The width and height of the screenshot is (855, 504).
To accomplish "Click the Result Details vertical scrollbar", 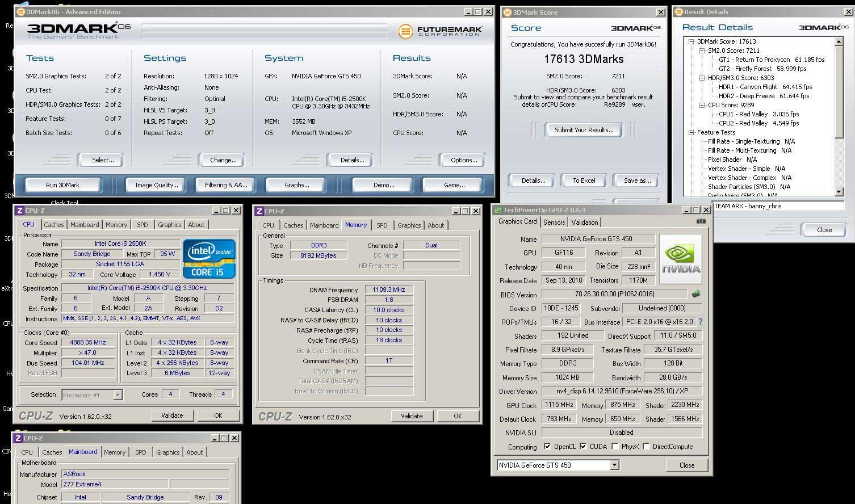I will click(839, 117).
